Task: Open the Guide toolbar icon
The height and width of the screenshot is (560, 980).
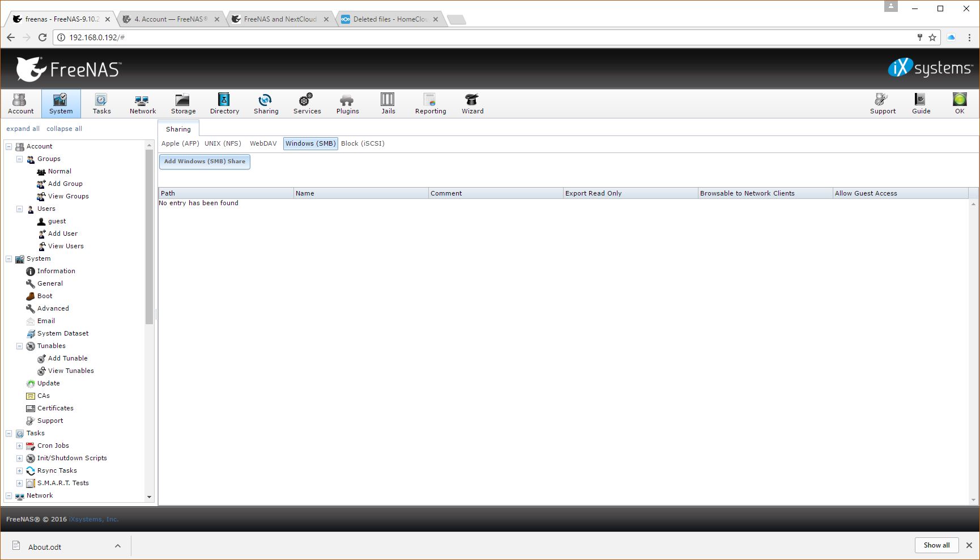Action: (x=921, y=104)
